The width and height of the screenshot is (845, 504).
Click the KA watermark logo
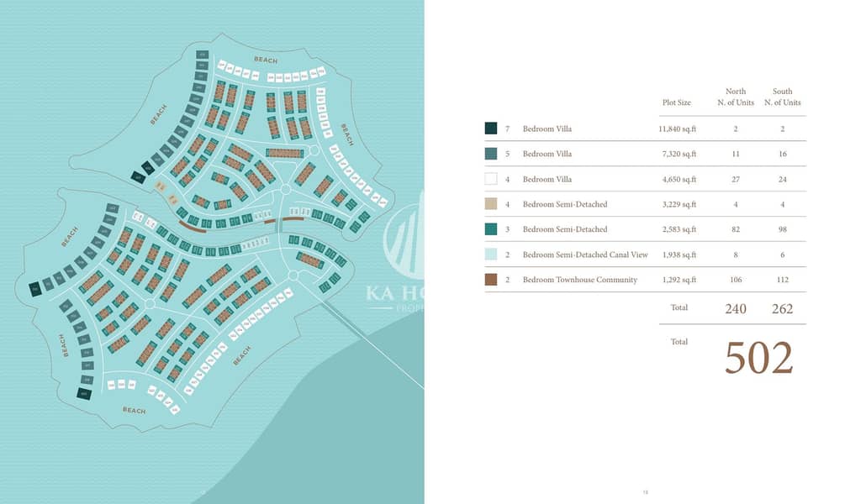point(404,239)
